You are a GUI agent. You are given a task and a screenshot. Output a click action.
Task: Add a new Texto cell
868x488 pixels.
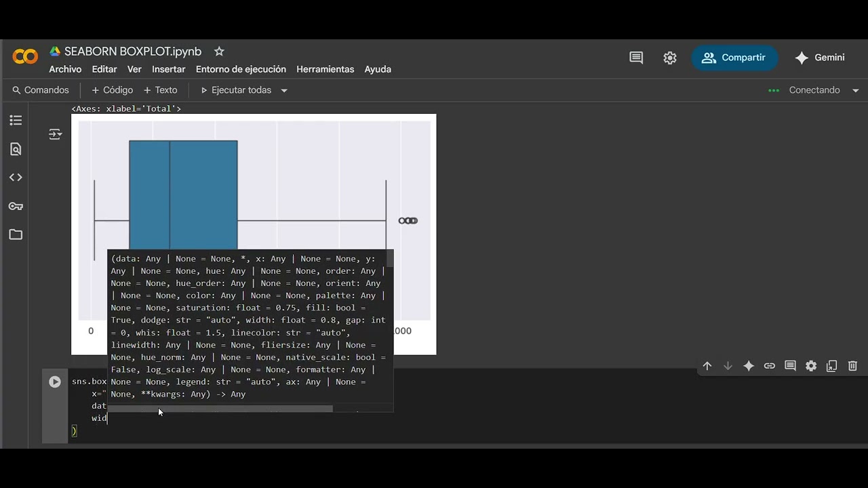161,90
